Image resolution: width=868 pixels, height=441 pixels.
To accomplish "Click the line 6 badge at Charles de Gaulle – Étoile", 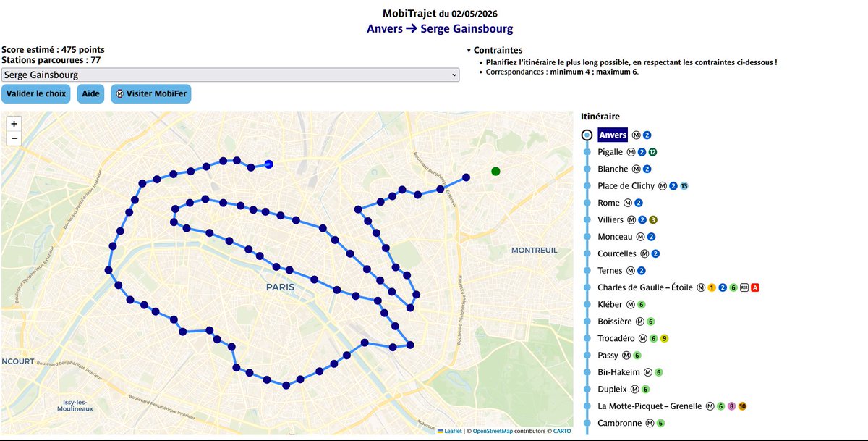I will (x=733, y=287).
